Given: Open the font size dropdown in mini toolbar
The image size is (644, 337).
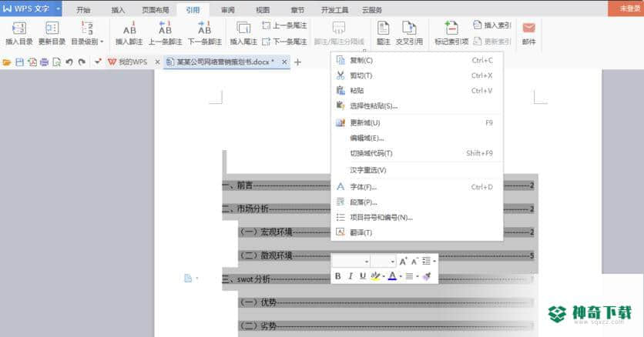Looking at the screenshot, I should [x=393, y=262].
